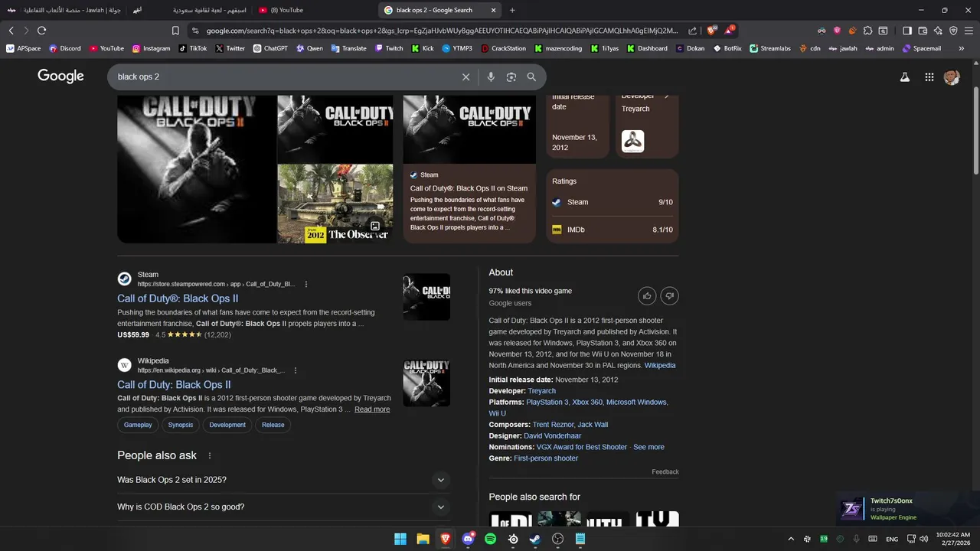980x551 pixels.
Task: Open Brave Leo AI sparkle icon
Action: click(x=938, y=31)
